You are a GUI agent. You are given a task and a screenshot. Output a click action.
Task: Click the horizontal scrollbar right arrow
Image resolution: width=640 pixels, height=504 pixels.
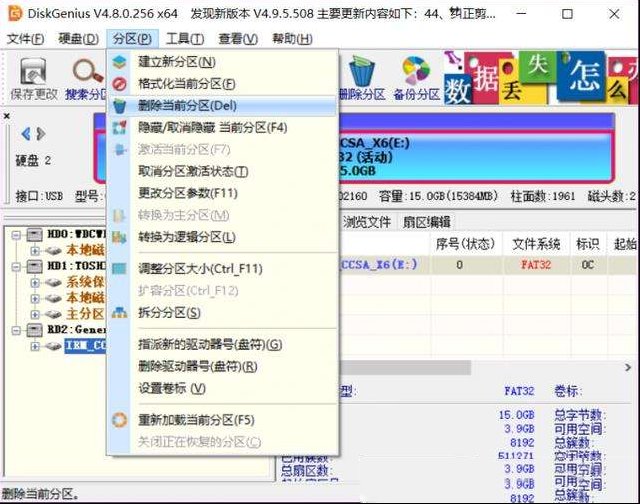(x=628, y=368)
